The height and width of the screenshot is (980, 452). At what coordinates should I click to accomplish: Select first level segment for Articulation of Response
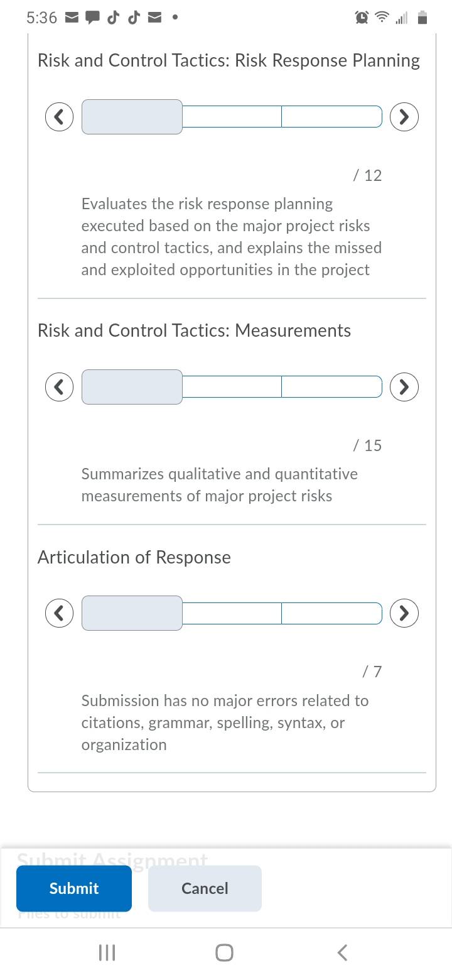(x=132, y=612)
